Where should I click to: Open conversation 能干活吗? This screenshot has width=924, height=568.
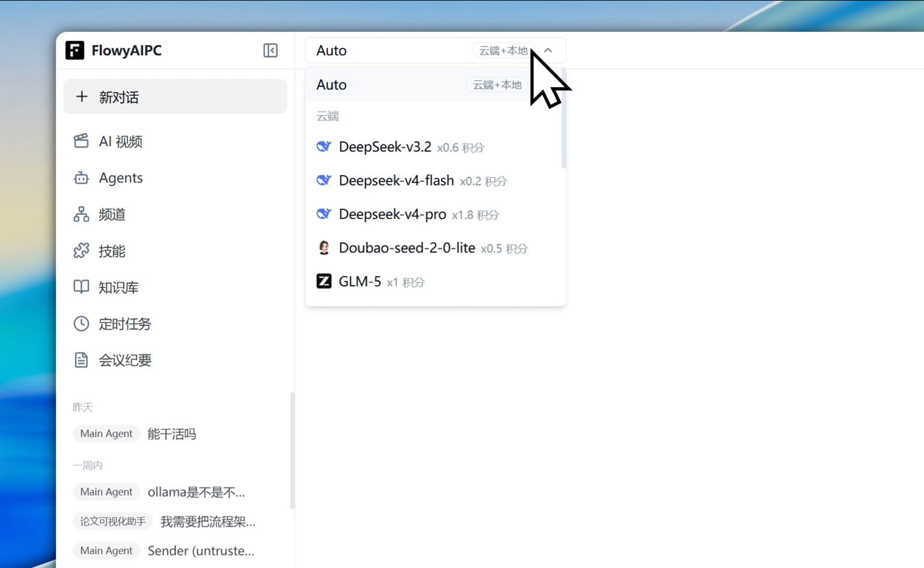click(x=172, y=434)
